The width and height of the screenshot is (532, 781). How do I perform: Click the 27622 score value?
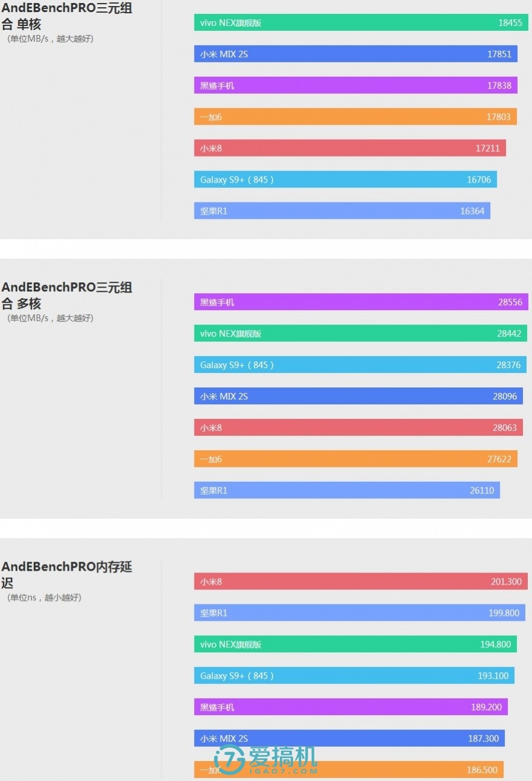pyautogui.click(x=499, y=459)
